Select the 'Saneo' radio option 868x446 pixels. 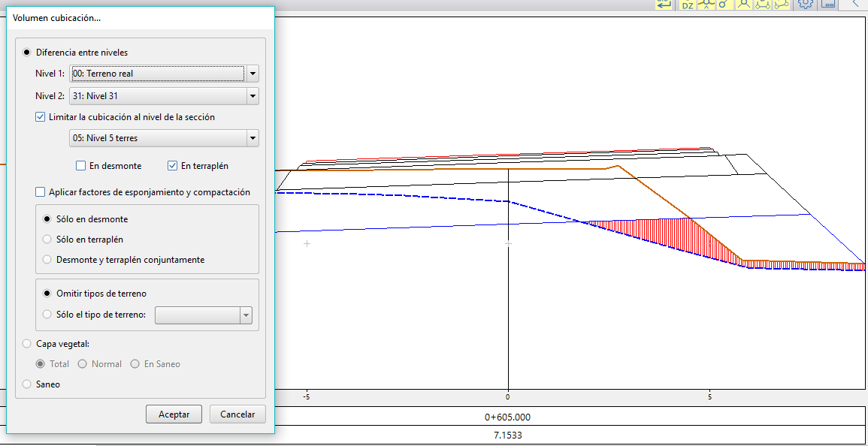point(28,384)
